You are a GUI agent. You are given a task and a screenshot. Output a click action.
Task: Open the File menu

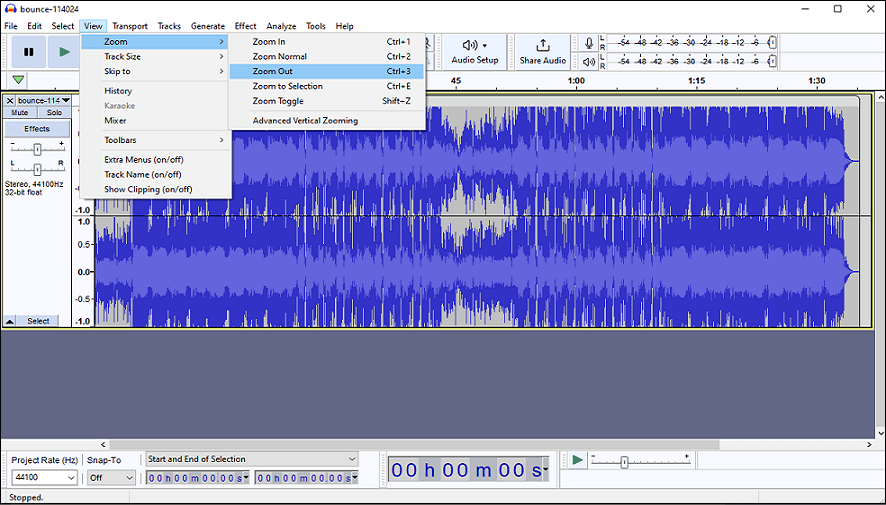(x=11, y=26)
